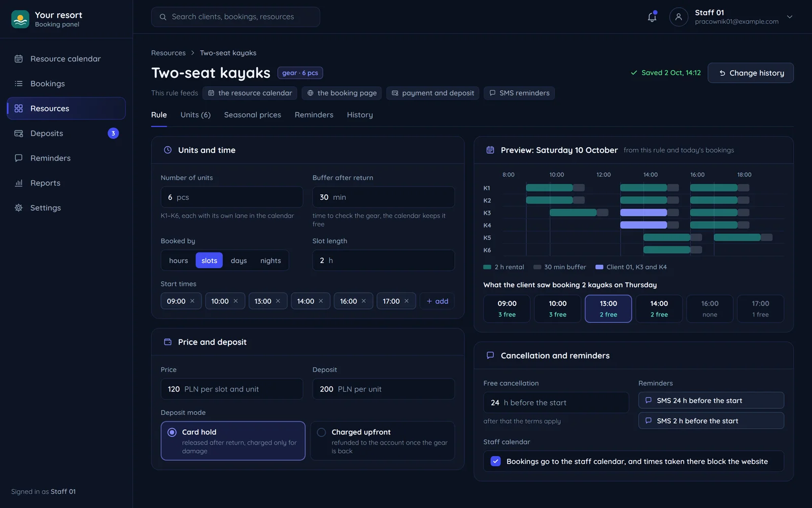This screenshot has width=812, height=508.
Task: Click SMS 24 h before the start reminder
Action: [711, 400]
